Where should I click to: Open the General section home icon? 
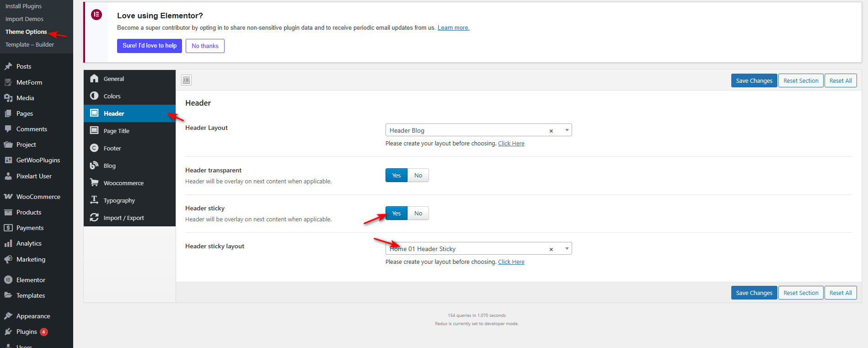(94, 79)
